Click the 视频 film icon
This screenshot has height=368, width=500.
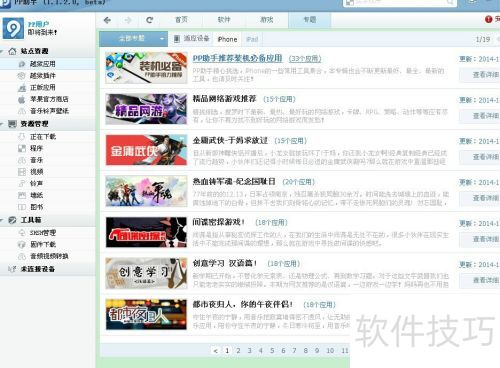point(22,172)
